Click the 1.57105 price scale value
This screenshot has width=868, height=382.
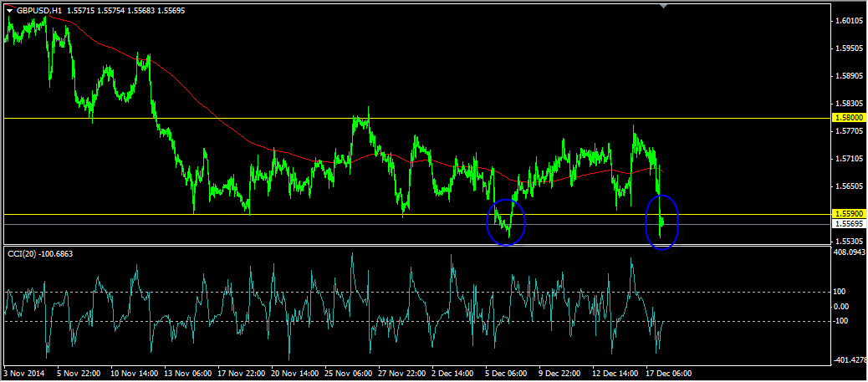(849, 158)
